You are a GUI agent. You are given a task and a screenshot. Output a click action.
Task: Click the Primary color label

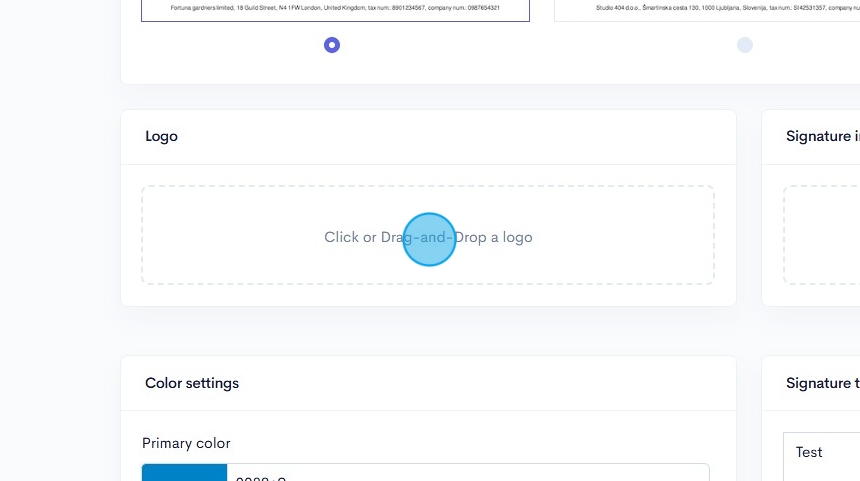pyautogui.click(x=186, y=443)
